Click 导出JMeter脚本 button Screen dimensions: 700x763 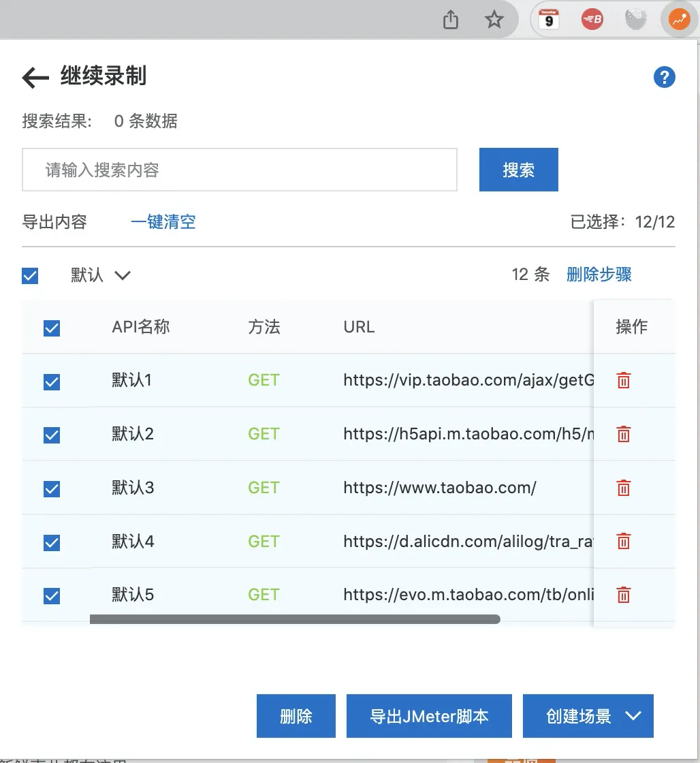point(429,716)
